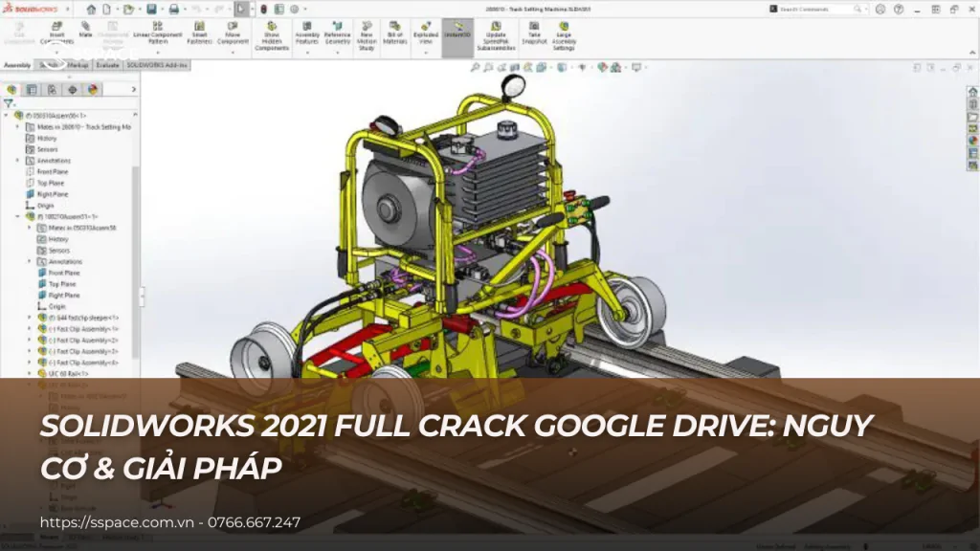Click the Home icon in the quick access toolbar
The width and height of the screenshot is (980, 551).
(x=91, y=10)
